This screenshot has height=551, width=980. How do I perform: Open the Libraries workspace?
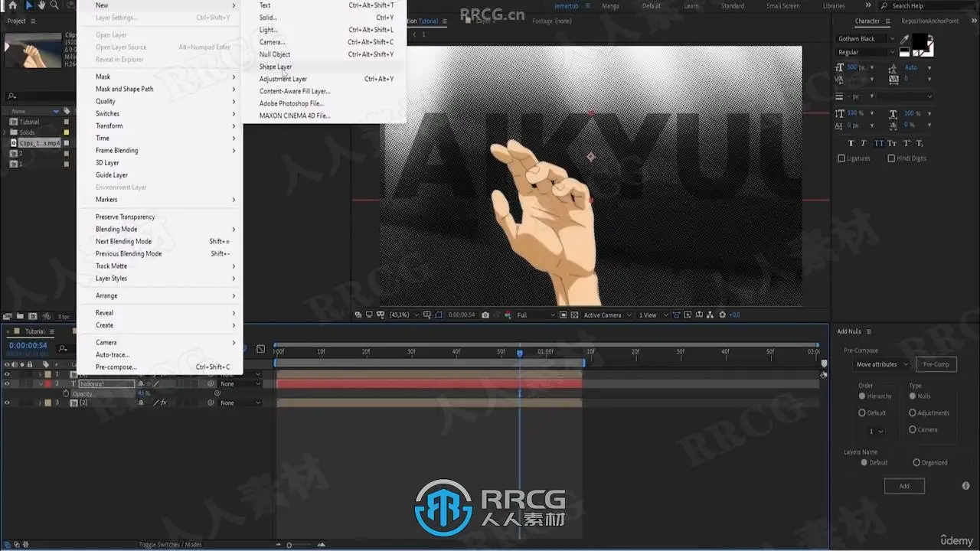(x=834, y=5)
